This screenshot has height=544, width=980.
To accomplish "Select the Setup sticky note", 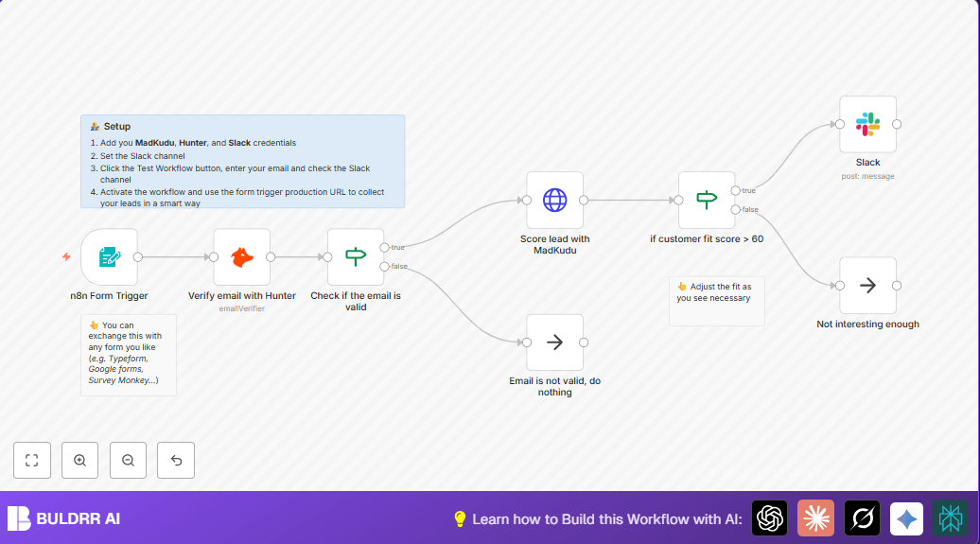I will [242, 162].
